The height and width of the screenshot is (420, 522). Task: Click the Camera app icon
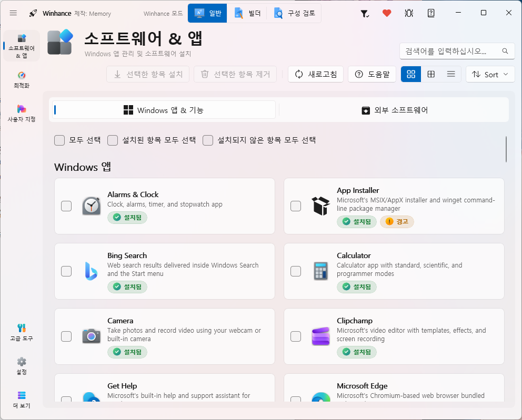coord(91,336)
